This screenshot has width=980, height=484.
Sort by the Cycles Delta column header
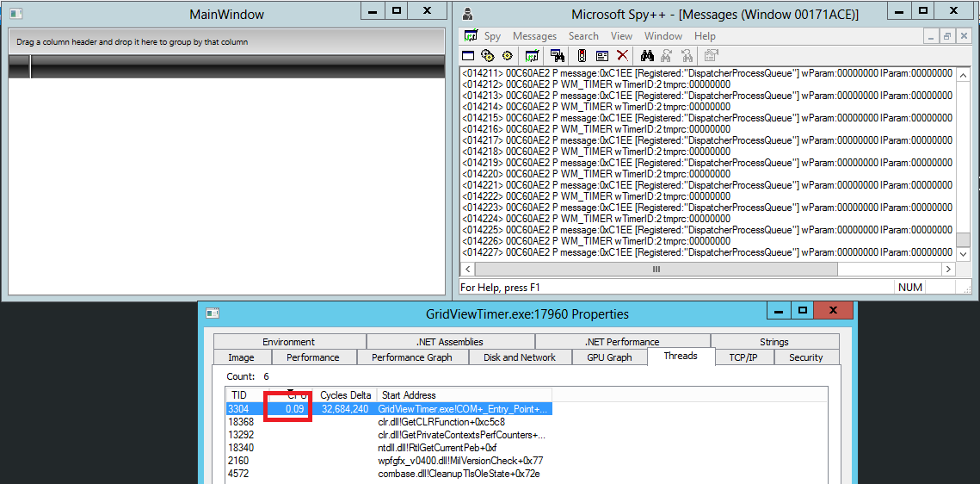(x=345, y=395)
